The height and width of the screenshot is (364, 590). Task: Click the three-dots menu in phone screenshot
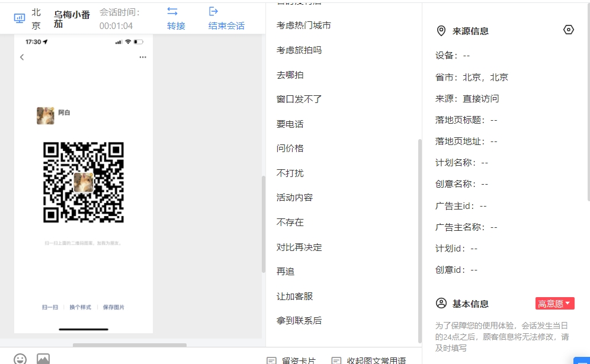143,57
